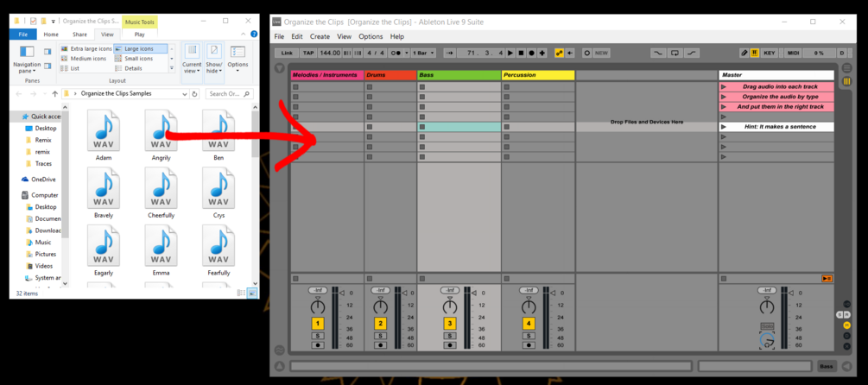868x385 pixels.
Task: Expand the Layout gallery more arrow
Action: click(172, 68)
